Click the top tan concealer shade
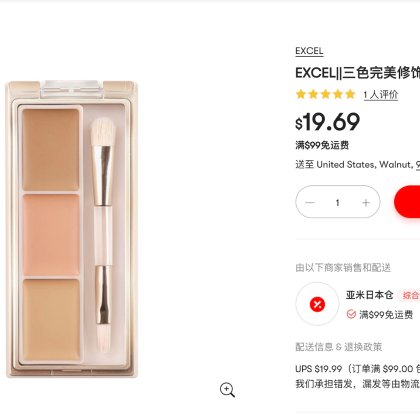 [51, 149]
